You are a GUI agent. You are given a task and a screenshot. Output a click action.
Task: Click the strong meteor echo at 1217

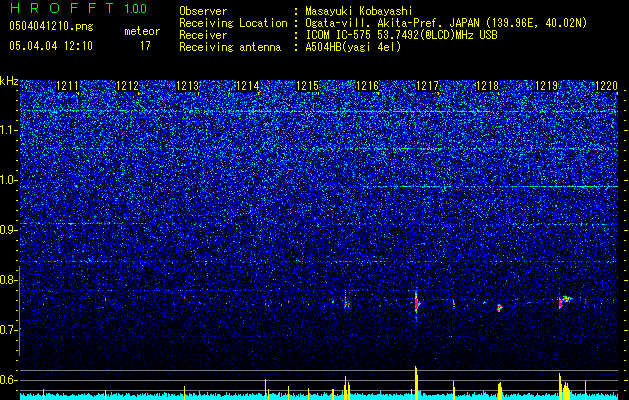pyautogui.click(x=416, y=303)
